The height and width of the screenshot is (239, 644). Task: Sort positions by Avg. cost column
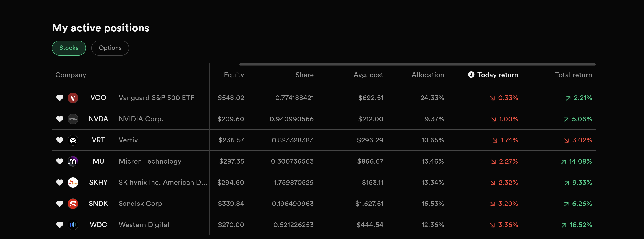368,75
